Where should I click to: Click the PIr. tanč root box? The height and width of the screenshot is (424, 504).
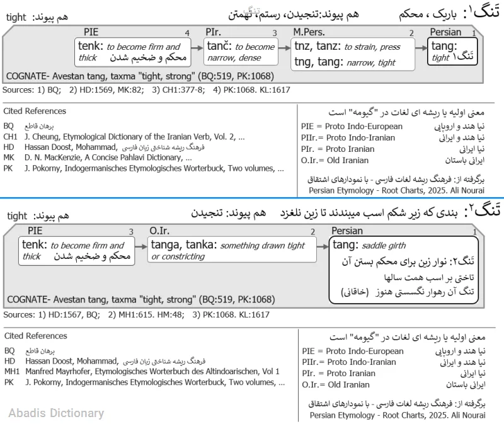click(241, 52)
